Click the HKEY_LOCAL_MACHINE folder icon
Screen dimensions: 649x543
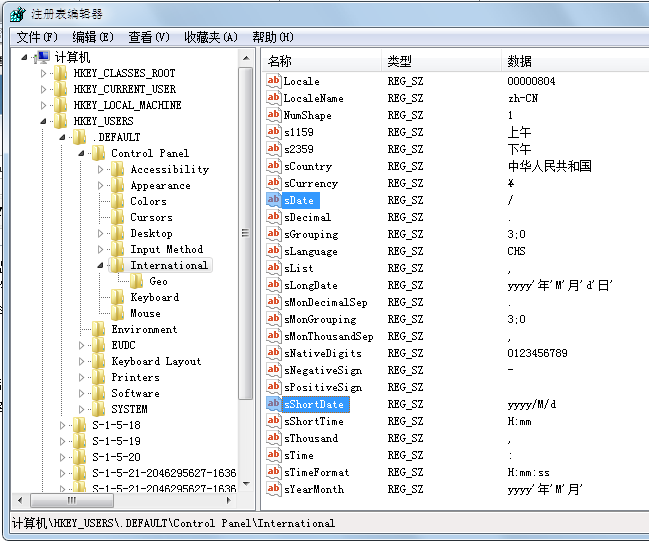pos(61,105)
